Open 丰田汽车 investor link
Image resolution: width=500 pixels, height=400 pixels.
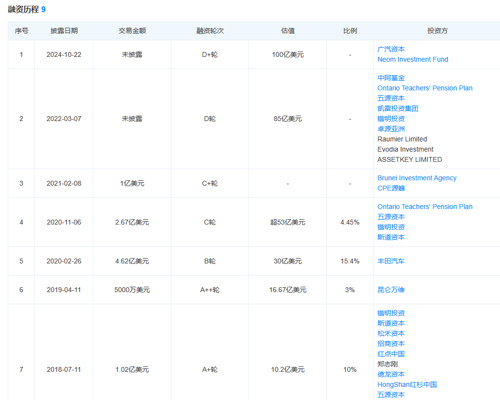(x=391, y=261)
